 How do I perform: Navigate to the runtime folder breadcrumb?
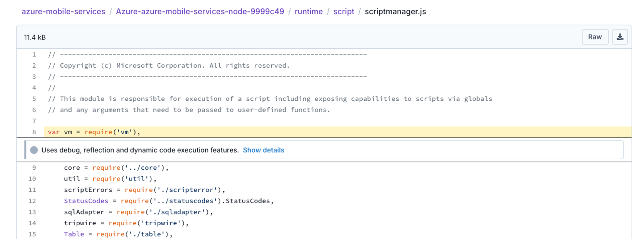(x=309, y=12)
